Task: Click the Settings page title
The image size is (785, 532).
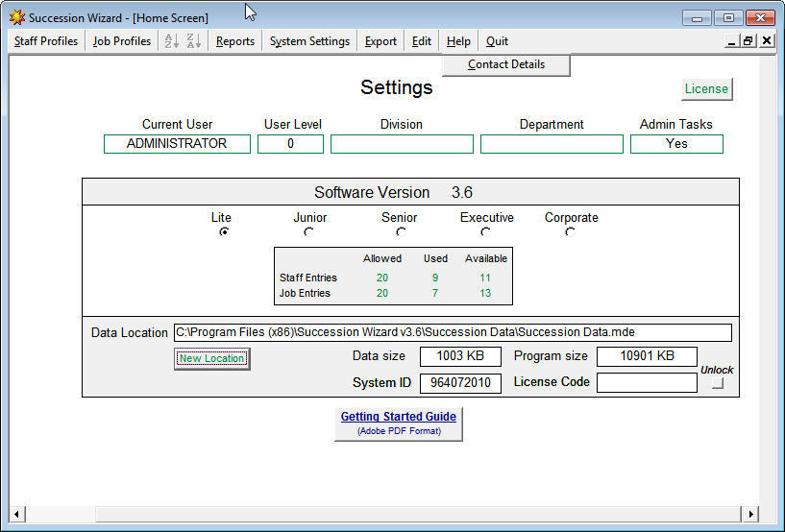Action: pos(397,87)
